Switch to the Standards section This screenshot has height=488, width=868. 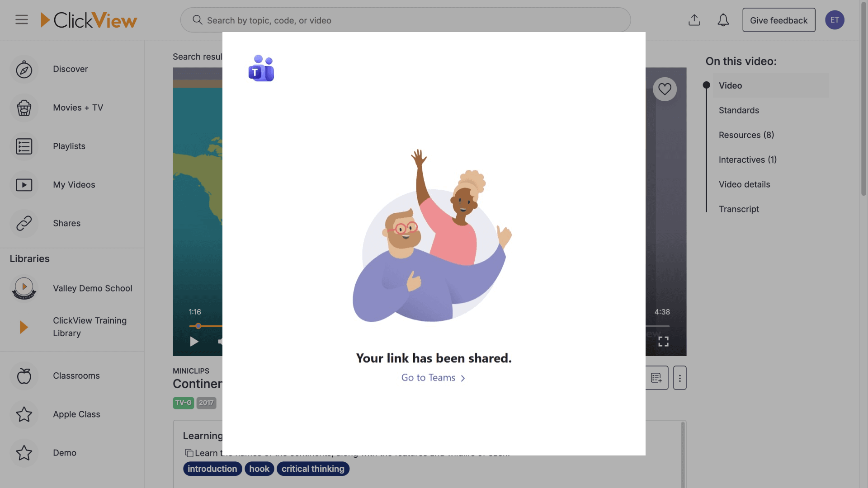coord(738,110)
